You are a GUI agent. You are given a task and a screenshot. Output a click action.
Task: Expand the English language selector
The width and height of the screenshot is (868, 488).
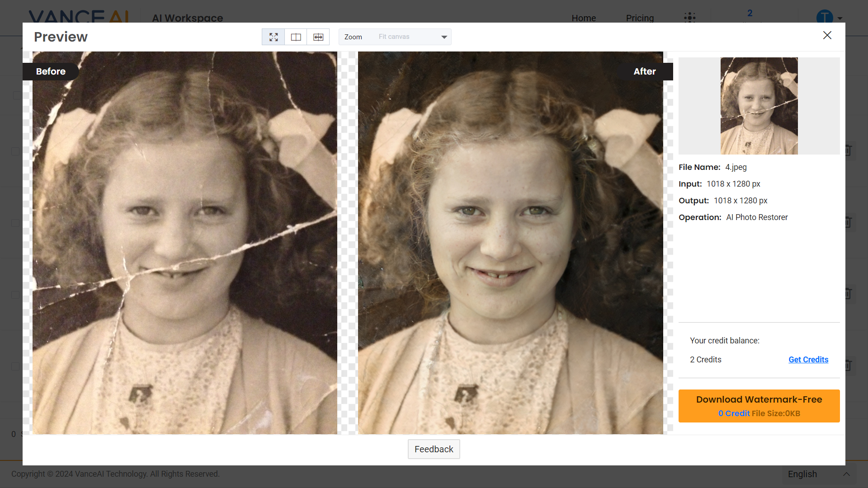[819, 474]
